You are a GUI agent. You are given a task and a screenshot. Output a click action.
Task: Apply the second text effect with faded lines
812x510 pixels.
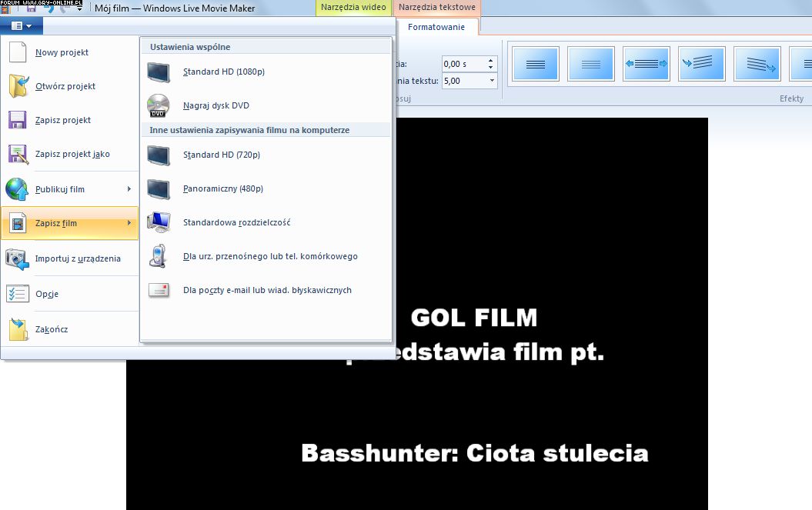tap(591, 64)
